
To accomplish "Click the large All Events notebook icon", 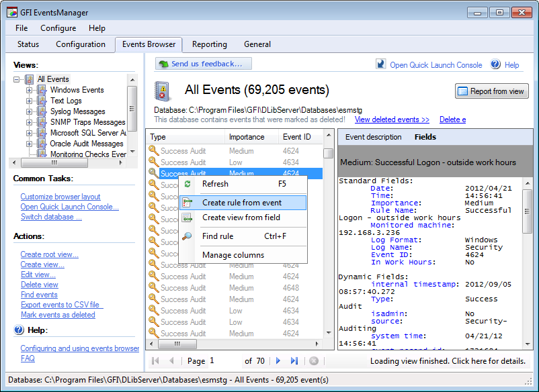I will 161,91.
